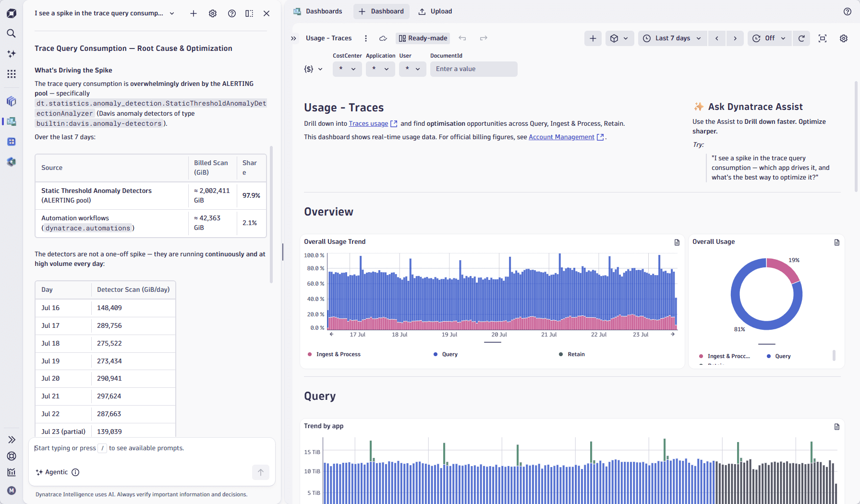Toggle Agentic mode in chat input
The height and width of the screenshot is (504, 860).
tap(52, 472)
